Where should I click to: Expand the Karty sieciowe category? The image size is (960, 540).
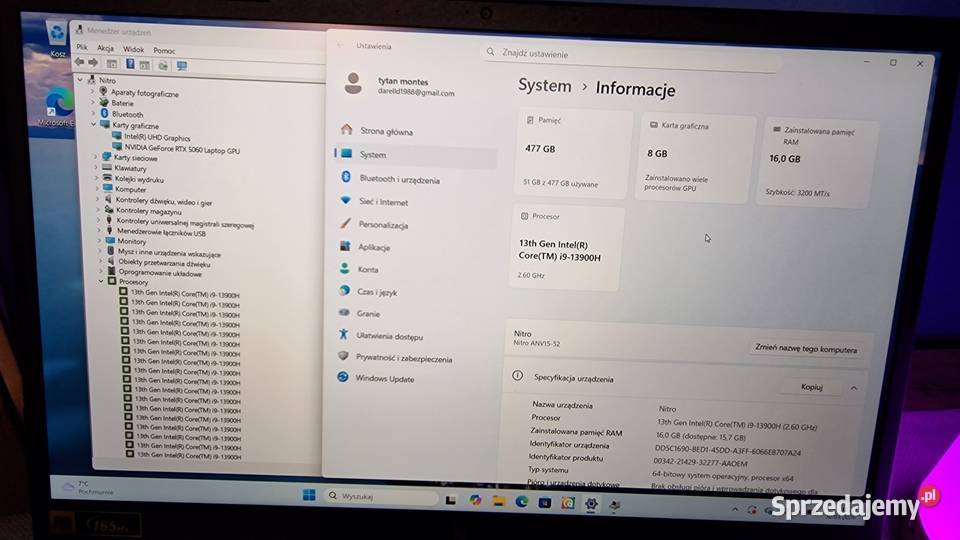(96, 157)
